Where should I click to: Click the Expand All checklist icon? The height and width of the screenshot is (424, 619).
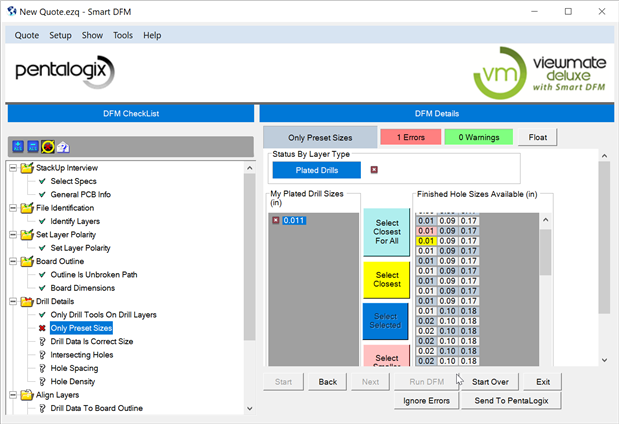coord(18,147)
